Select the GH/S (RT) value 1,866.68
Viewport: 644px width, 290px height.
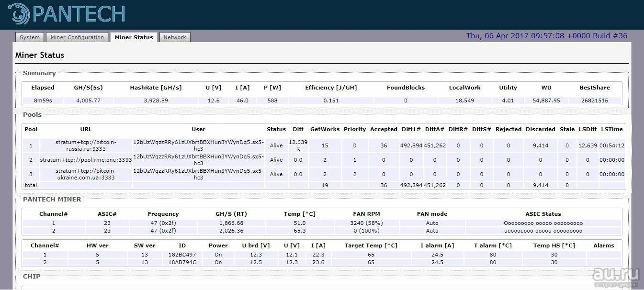[x=231, y=223]
